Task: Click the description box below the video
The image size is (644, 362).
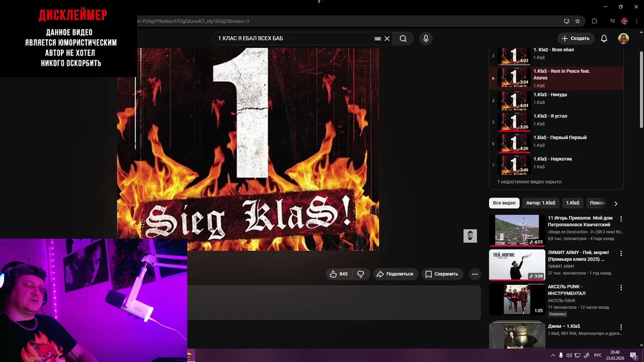Action: point(334,303)
